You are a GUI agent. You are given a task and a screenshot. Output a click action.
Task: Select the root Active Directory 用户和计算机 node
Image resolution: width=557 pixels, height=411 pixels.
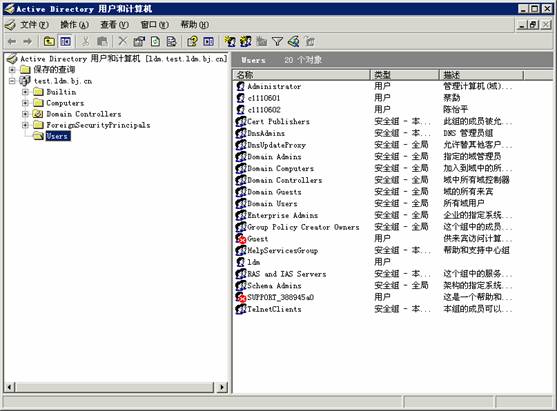[x=124, y=59]
